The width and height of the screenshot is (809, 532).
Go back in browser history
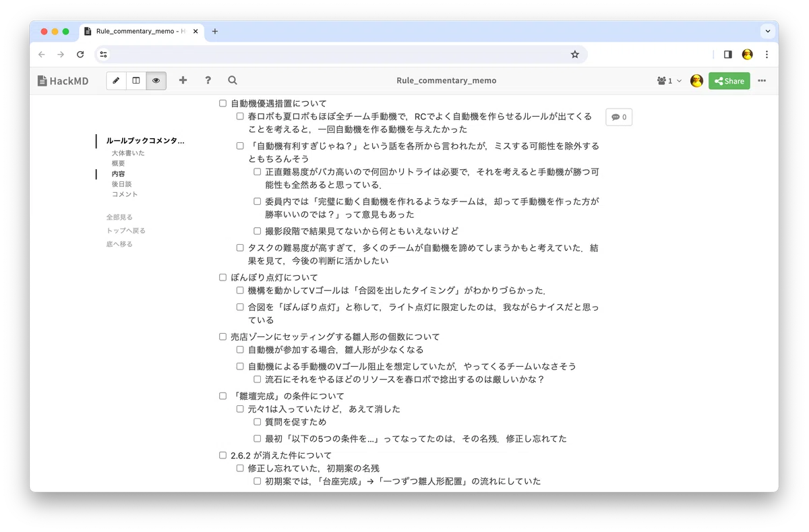coord(42,55)
